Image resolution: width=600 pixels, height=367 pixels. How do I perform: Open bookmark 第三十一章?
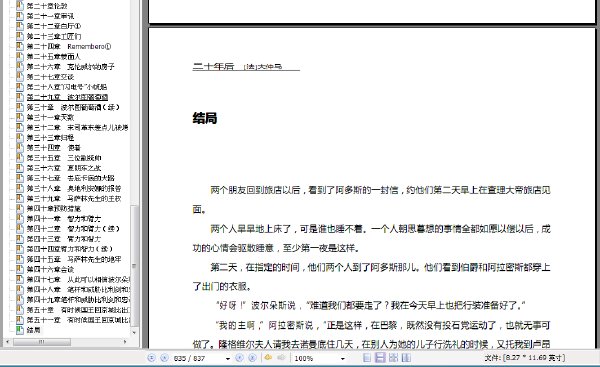click(x=50, y=117)
